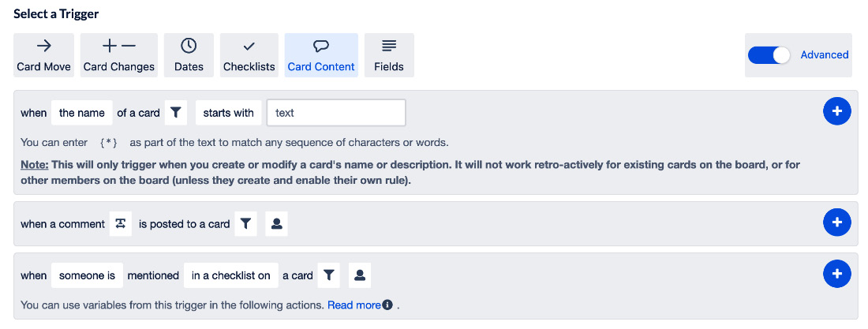Select the Dates clock tab
The image size is (868, 329).
(189, 55)
